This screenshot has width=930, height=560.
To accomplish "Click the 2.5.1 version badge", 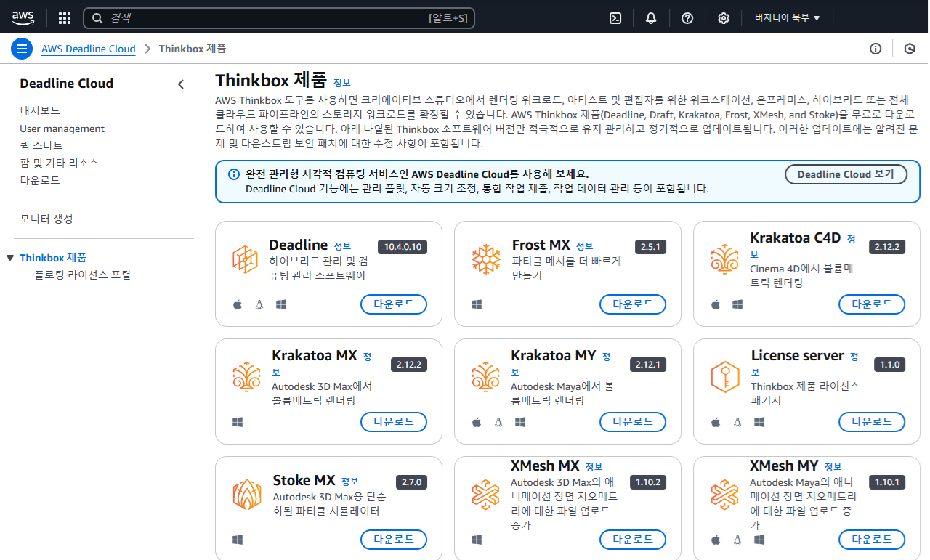I will [650, 247].
